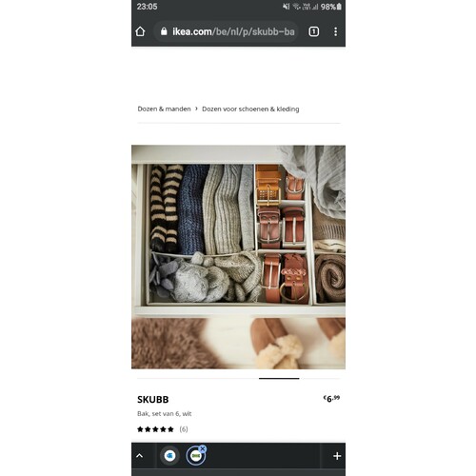Tap the battery indicator in the status bar

pyautogui.click(x=339, y=7)
